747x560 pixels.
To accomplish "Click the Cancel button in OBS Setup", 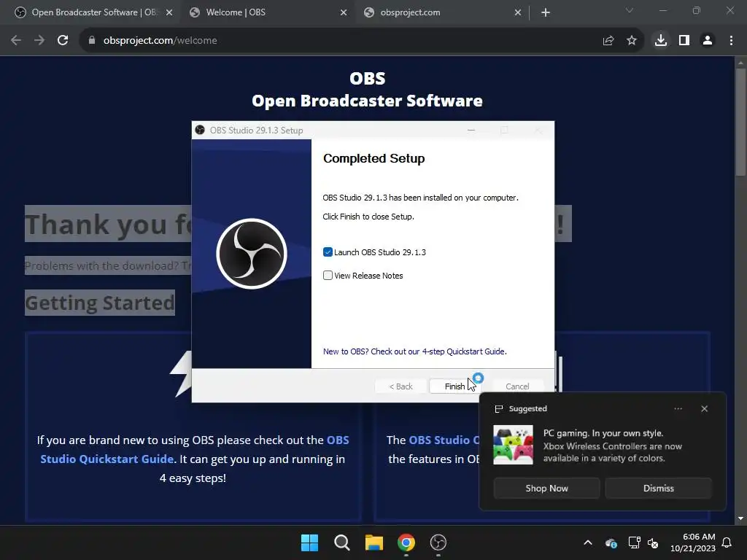I will 517,386.
